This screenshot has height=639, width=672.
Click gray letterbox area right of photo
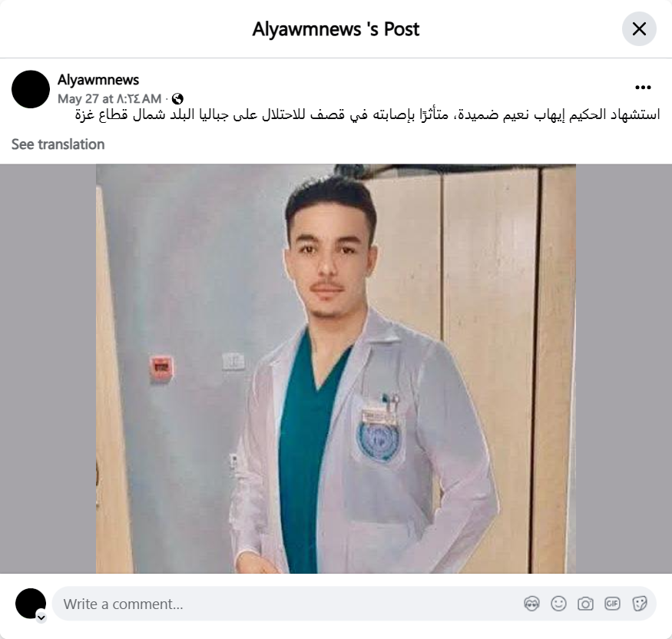click(x=624, y=369)
